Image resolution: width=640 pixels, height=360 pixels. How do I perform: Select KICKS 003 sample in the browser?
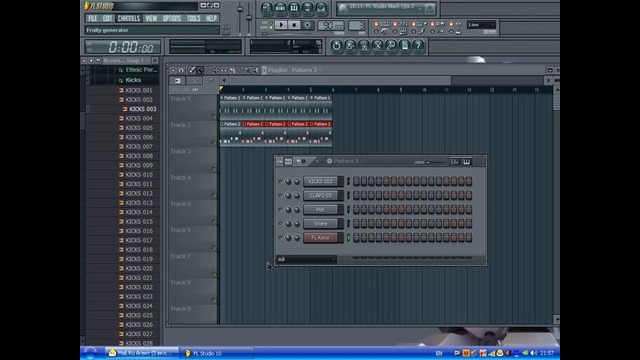[142, 109]
